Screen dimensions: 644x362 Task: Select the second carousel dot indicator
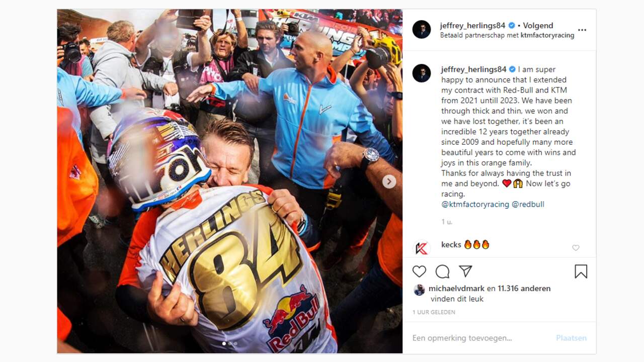(230, 344)
